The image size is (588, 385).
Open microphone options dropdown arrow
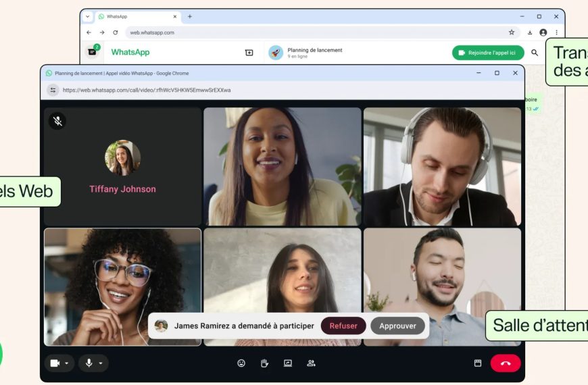101,363
